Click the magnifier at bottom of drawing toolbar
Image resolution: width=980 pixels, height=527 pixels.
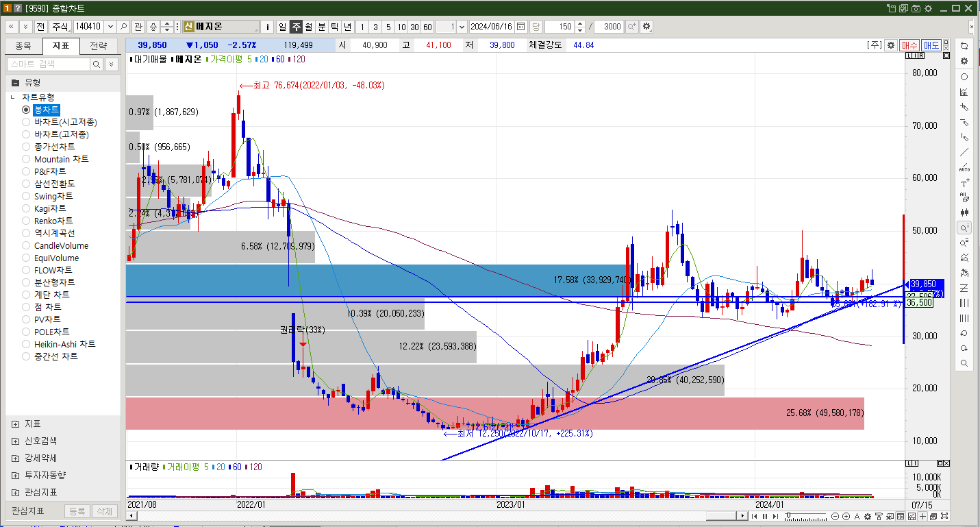964,363
